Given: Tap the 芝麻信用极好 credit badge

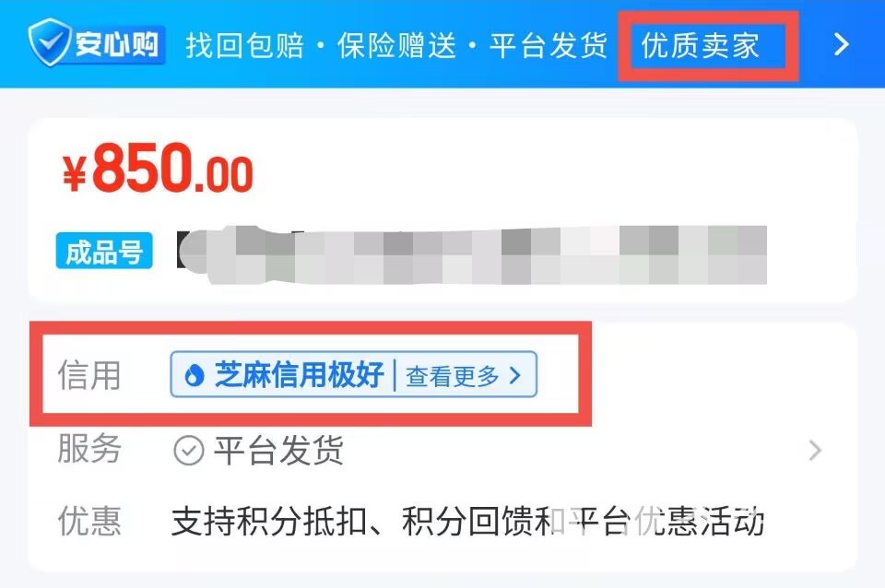Looking at the screenshot, I should coord(353,375).
